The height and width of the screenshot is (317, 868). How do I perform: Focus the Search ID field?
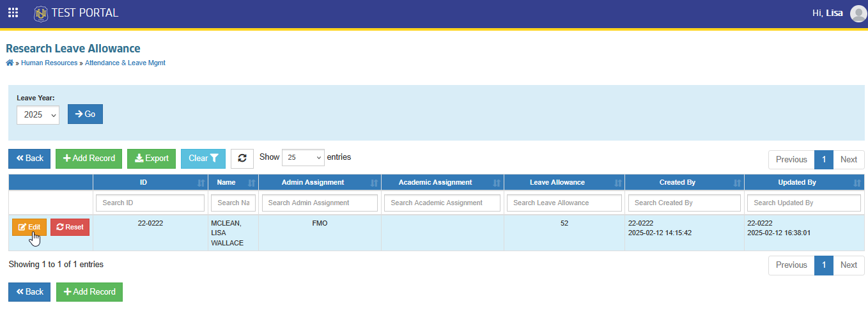[x=150, y=203]
